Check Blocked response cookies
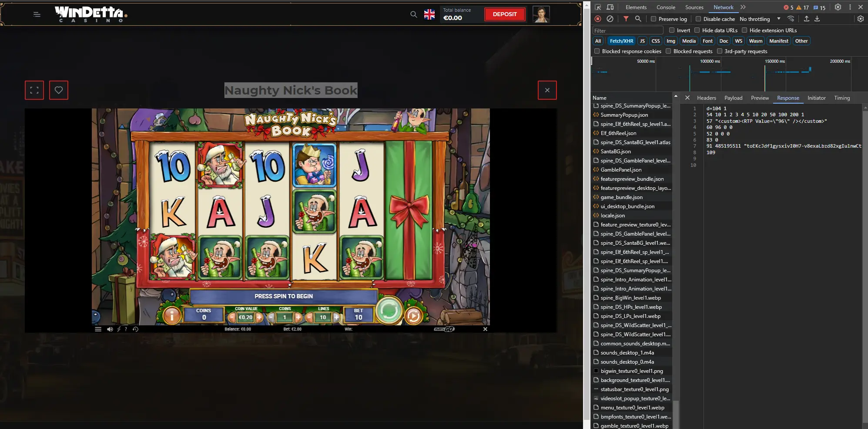 click(597, 51)
